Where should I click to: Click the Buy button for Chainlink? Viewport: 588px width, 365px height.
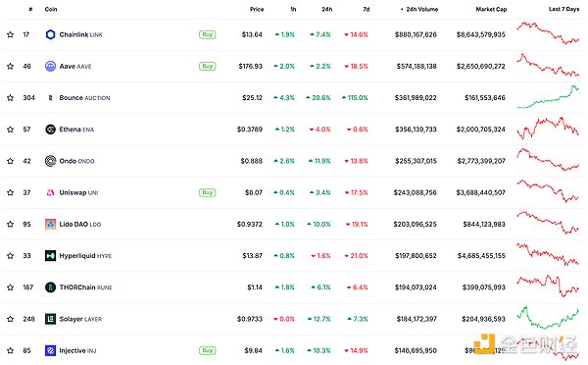tap(208, 34)
